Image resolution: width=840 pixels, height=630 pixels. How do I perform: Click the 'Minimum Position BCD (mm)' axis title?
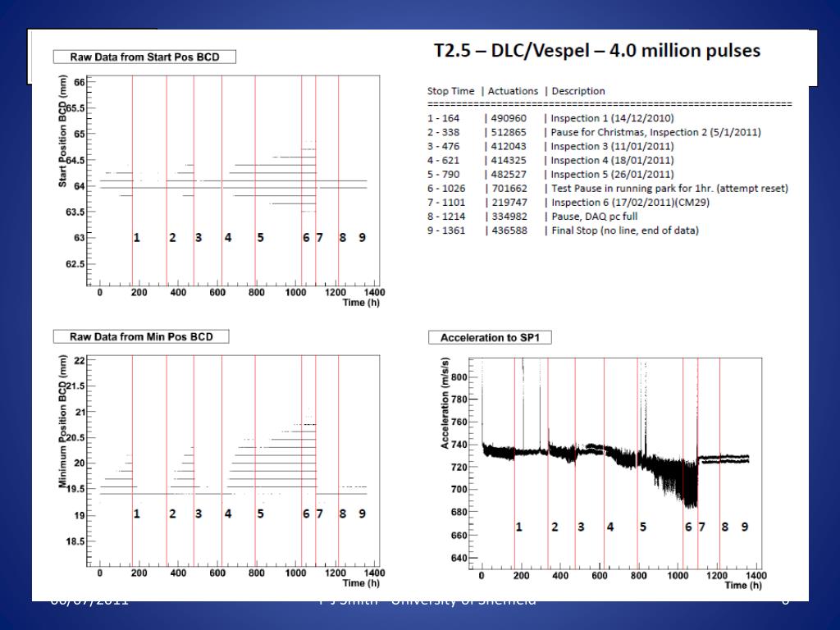pyautogui.click(x=62, y=421)
